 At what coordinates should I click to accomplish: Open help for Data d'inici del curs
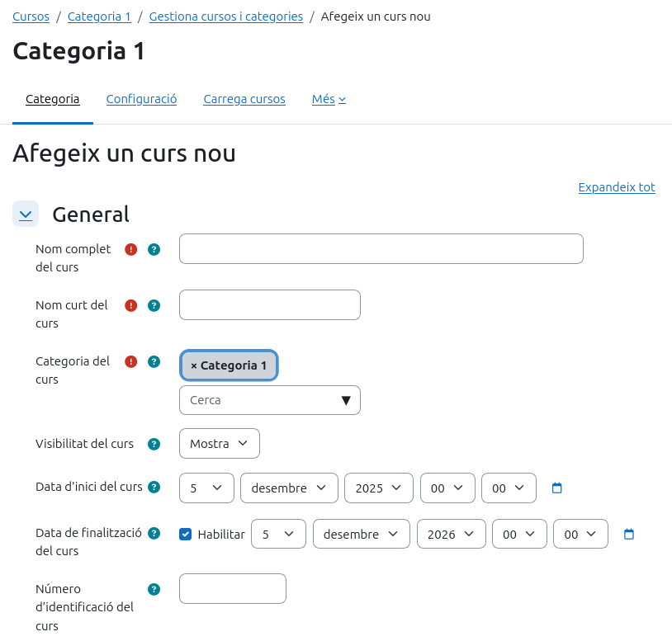tap(154, 487)
